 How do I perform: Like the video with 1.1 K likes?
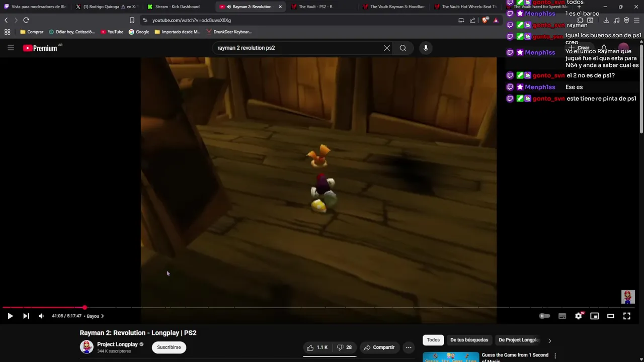click(317, 347)
